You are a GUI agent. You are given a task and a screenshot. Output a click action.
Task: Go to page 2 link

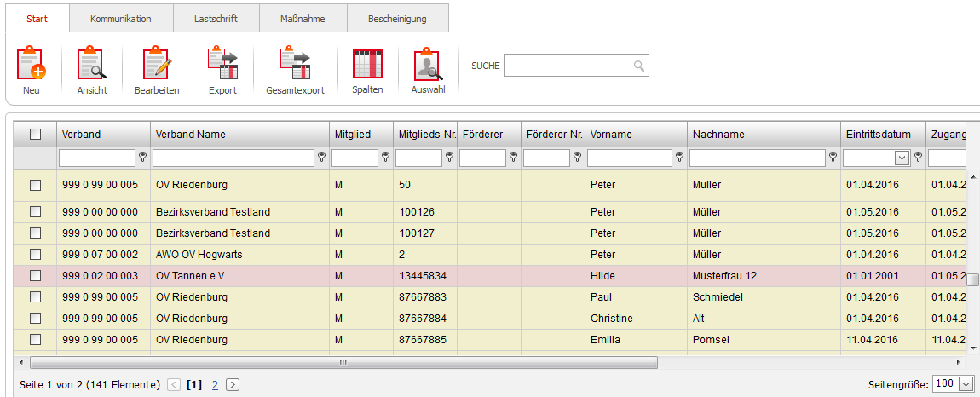click(215, 385)
